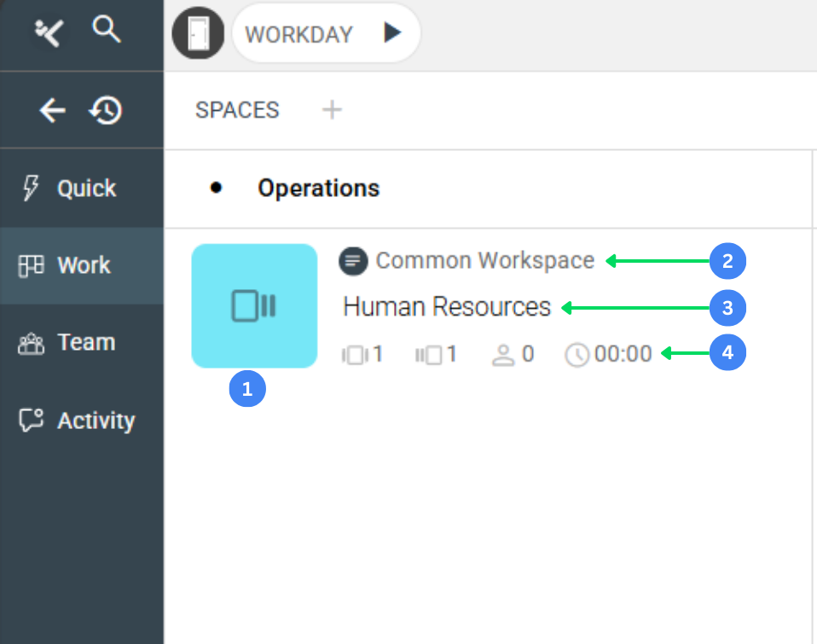Open the cyan Human Resources space tile
This screenshot has height=644, width=817.
254,305
